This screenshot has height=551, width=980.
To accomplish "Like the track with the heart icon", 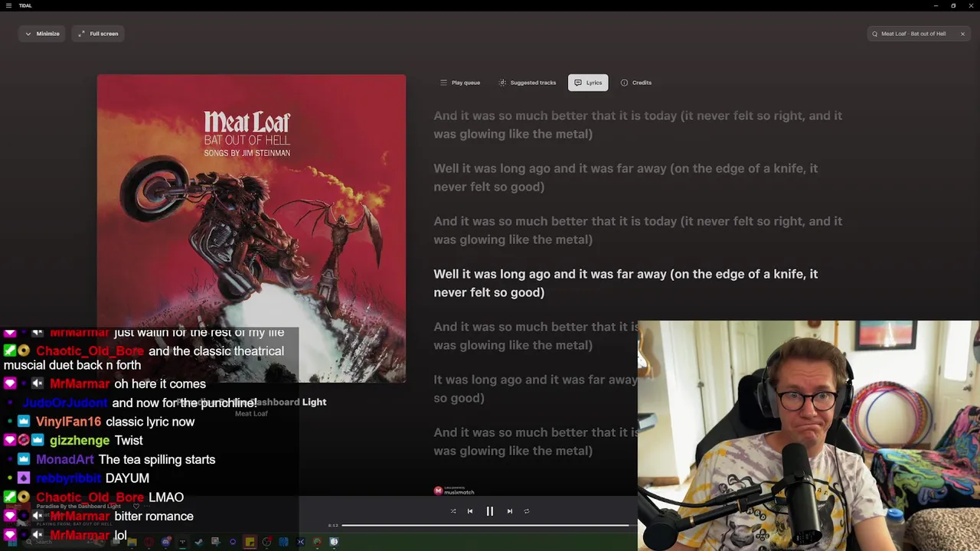I will point(136,507).
